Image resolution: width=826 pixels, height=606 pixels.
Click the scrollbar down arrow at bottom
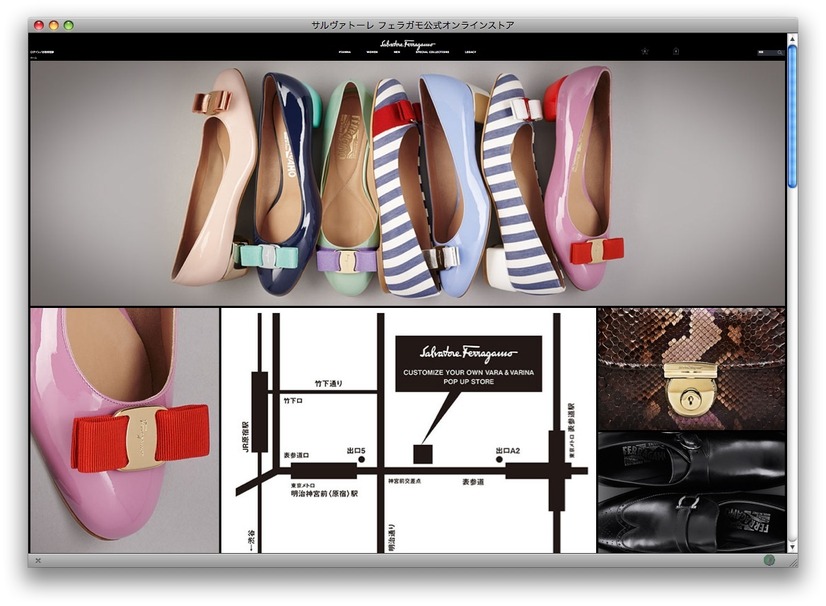(792, 548)
